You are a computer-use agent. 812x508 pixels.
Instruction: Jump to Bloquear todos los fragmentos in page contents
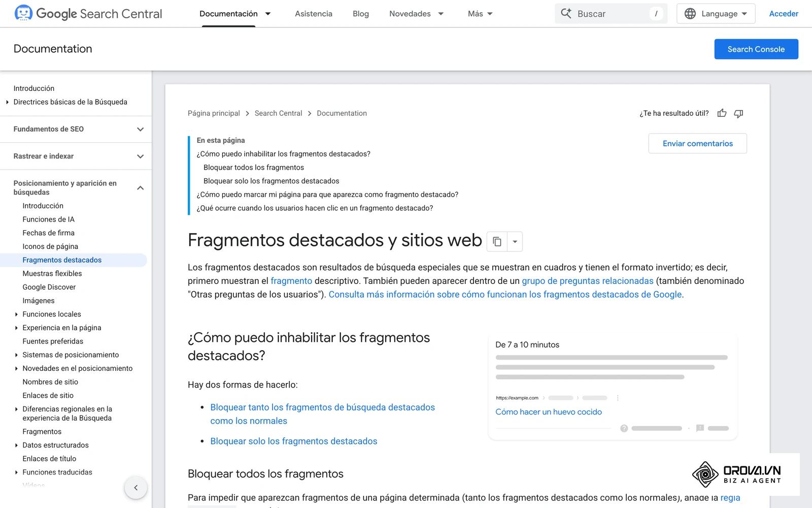(x=254, y=167)
